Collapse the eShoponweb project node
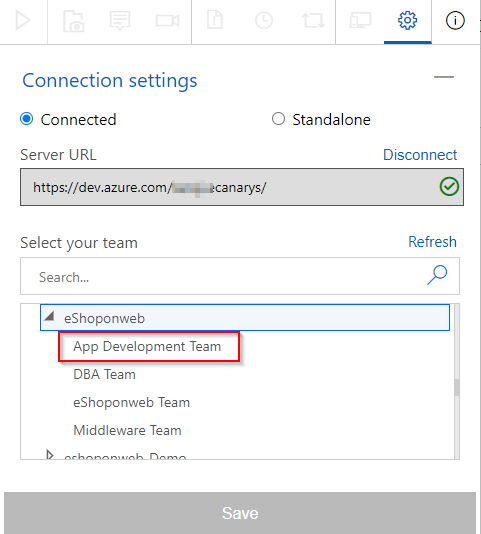Screen dimensions: 481x534 [50, 317]
